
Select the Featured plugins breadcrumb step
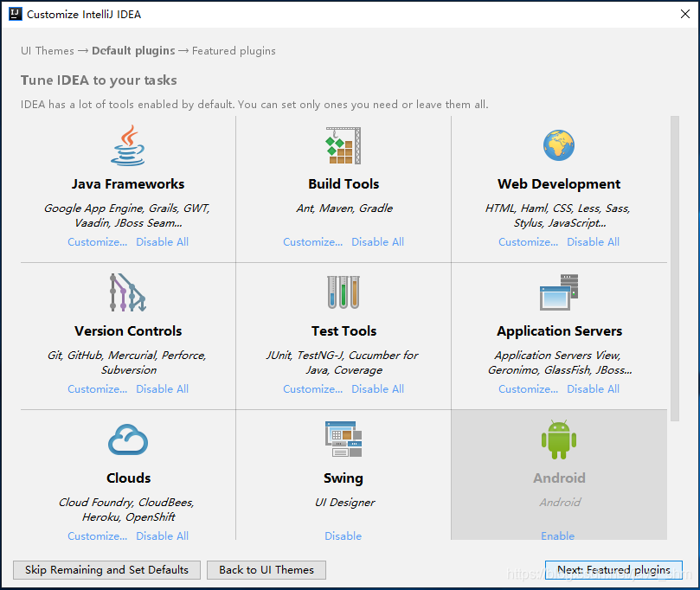(234, 51)
